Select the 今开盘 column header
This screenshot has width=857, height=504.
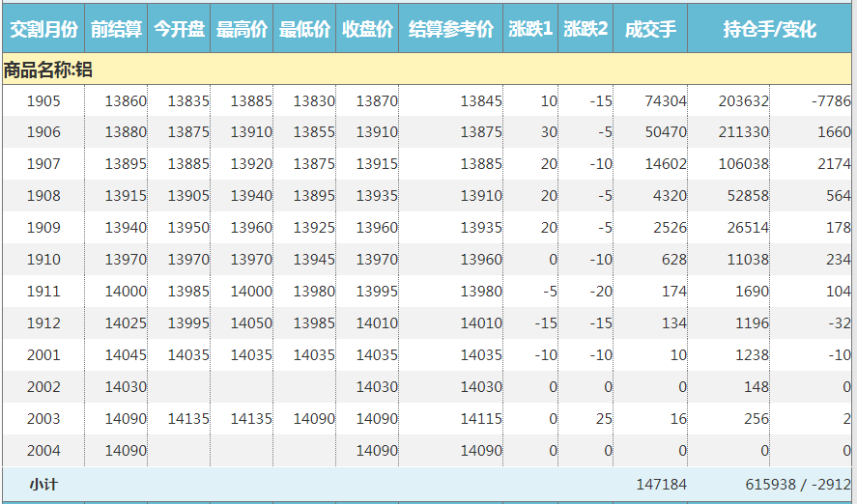click(179, 30)
